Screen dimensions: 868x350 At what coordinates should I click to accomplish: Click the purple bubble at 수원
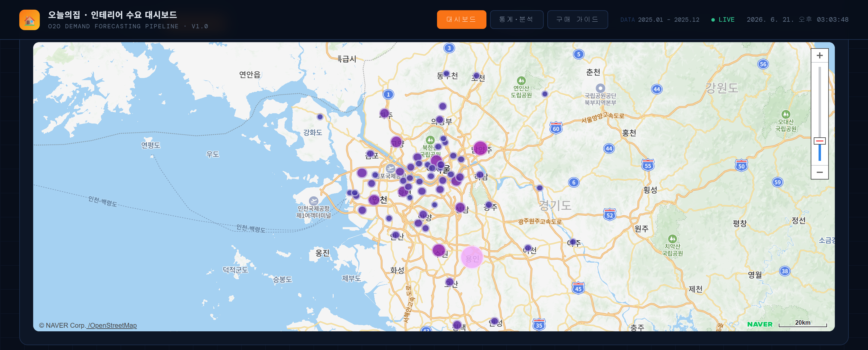pos(439,250)
